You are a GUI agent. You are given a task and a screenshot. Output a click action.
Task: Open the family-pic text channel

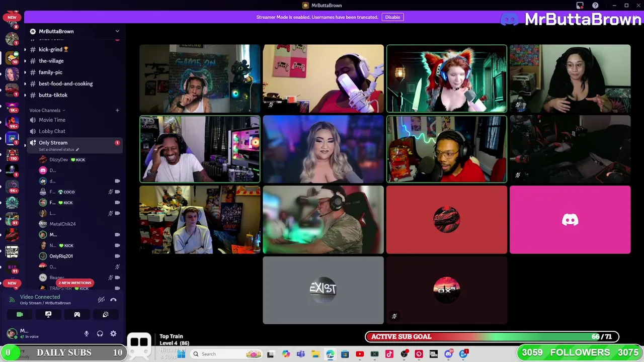pos(50,72)
